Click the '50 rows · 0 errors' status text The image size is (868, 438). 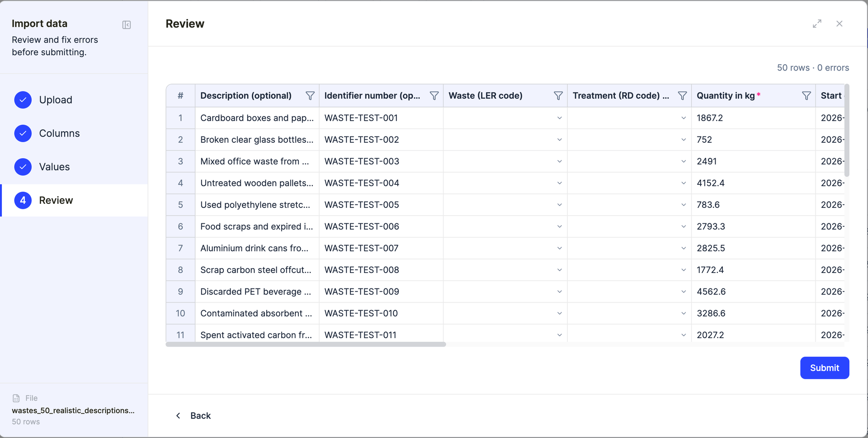(x=813, y=68)
